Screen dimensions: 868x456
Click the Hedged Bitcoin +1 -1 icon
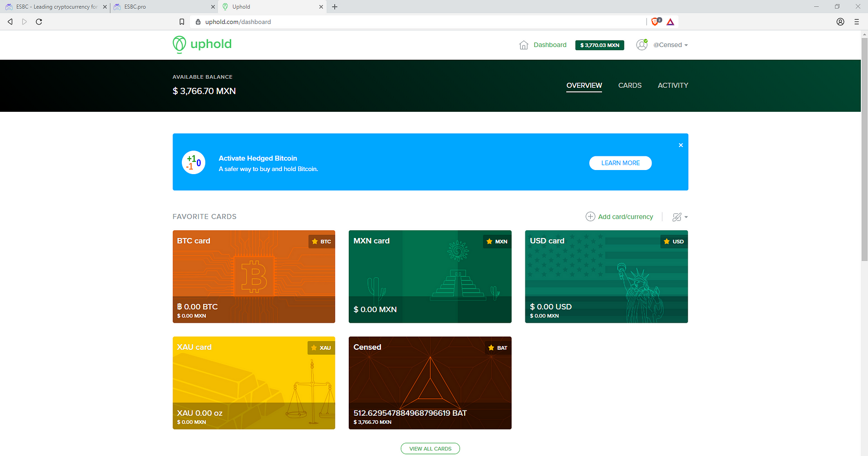coord(194,162)
